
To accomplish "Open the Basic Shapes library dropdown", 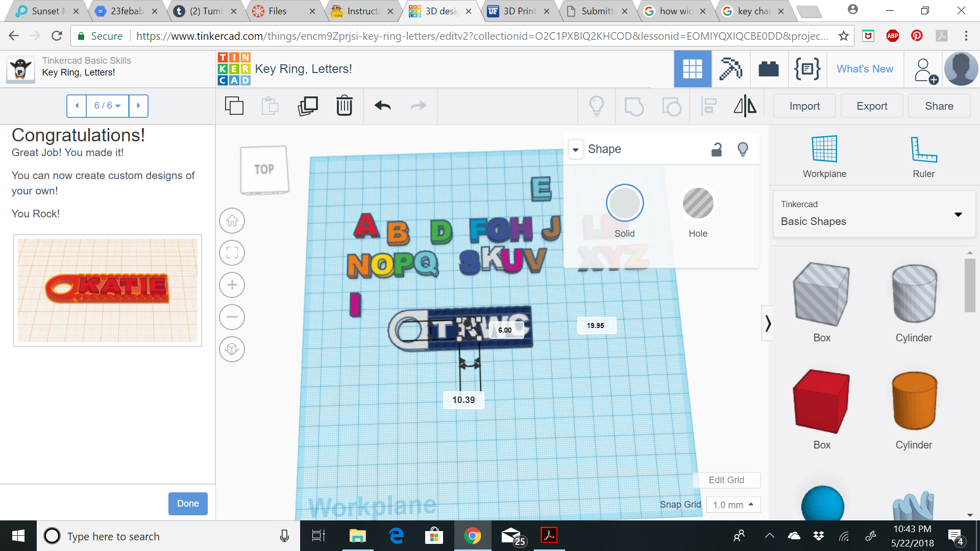I will point(874,214).
